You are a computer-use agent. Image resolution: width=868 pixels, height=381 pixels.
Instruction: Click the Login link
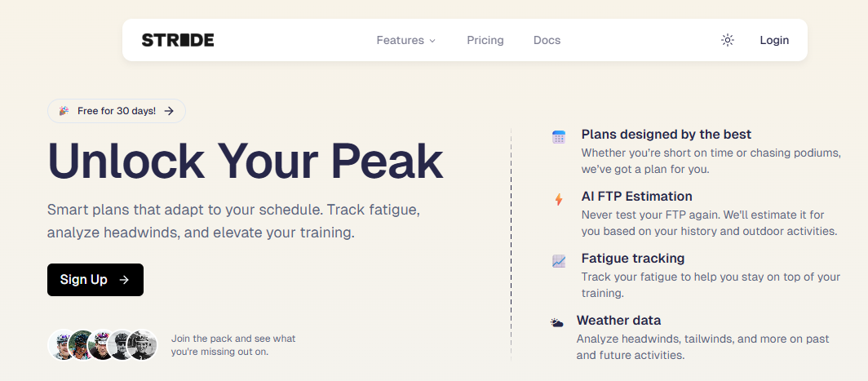pyautogui.click(x=774, y=40)
